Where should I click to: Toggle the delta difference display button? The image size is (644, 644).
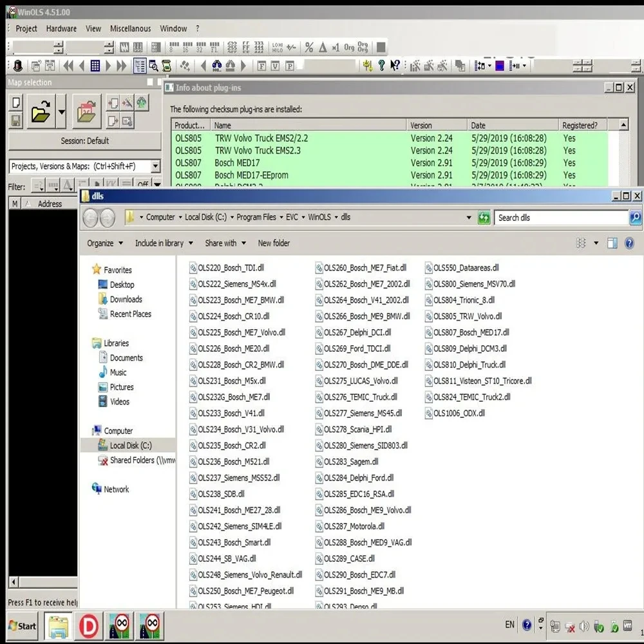[321, 47]
